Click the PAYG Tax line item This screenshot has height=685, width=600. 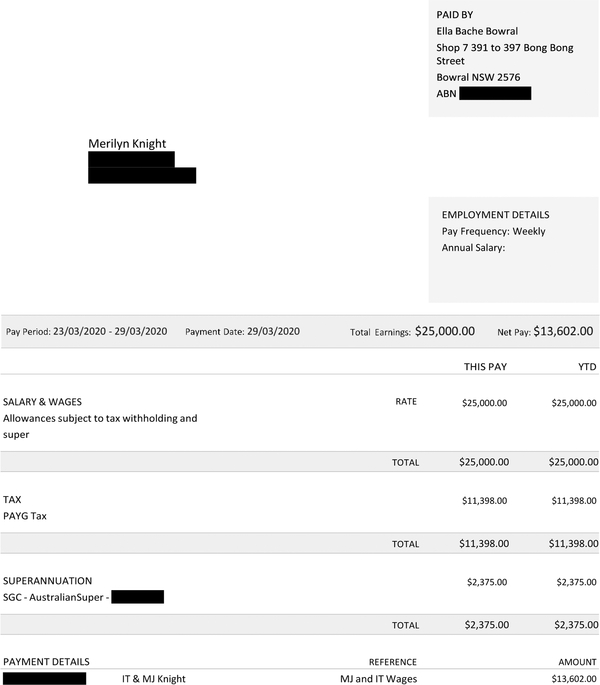pyautogui.click(x=25, y=516)
